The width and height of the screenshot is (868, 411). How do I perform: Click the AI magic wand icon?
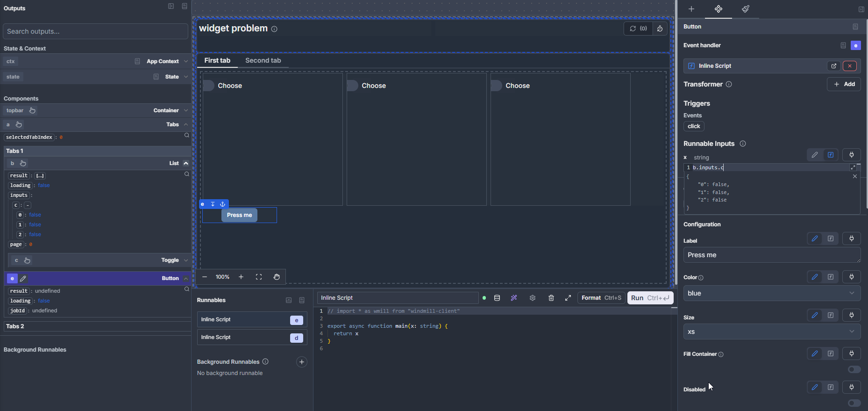514,298
